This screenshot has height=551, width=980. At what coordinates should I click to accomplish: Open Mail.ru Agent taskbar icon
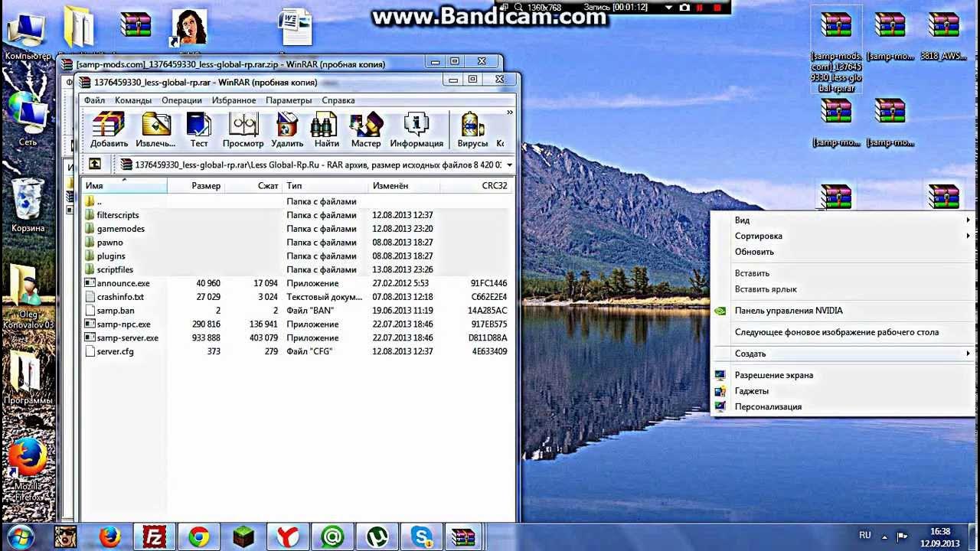(332, 537)
